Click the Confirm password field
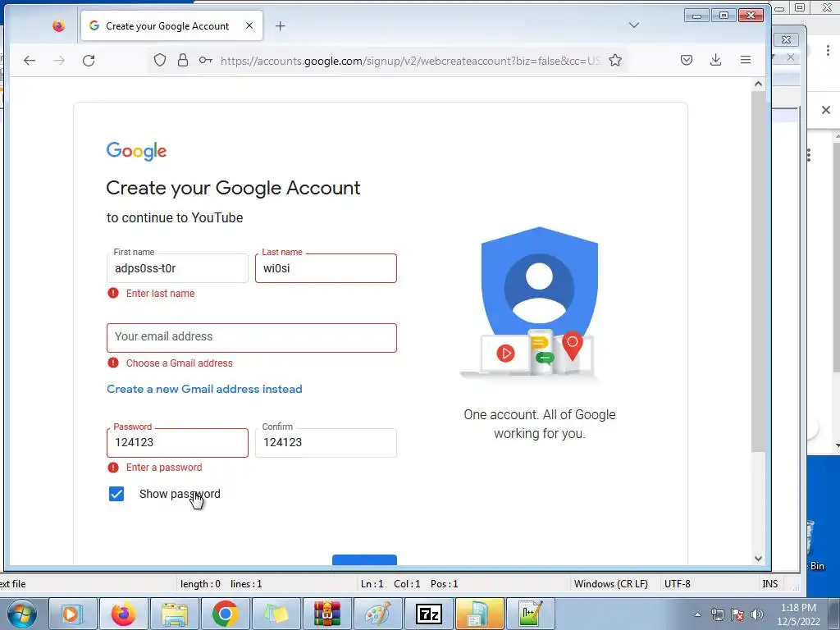 point(326,443)
